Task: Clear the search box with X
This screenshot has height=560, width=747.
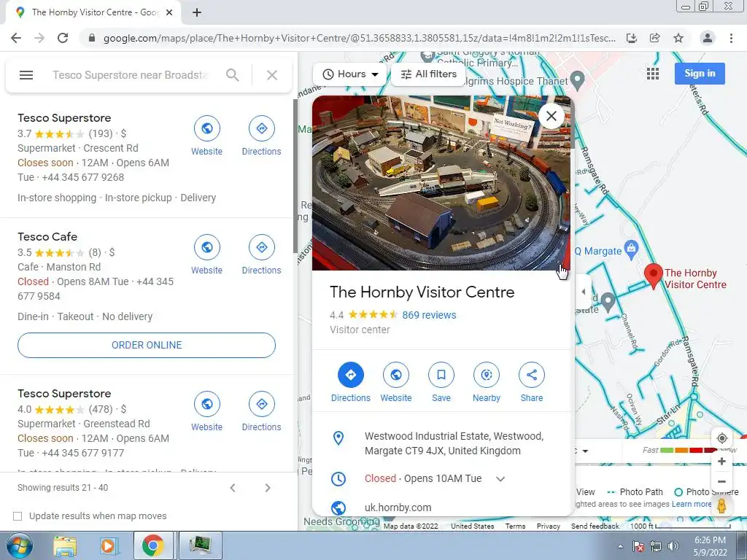Action: coord(272,75)
